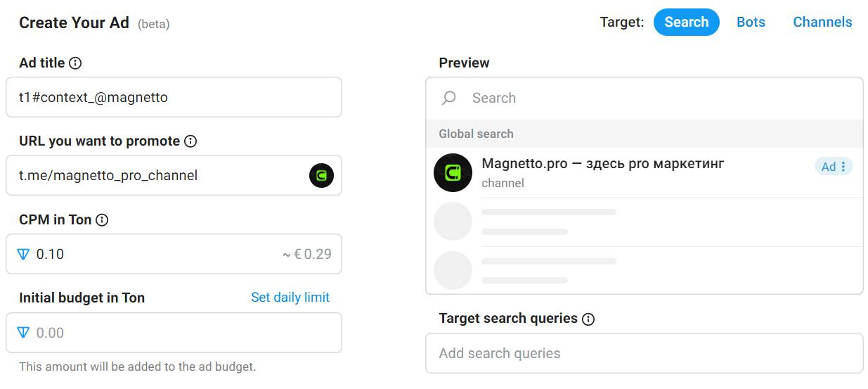This screenshot has width=868, height=389.
Task: Click the Add search queries input
Action: click(x=644, y=353)
